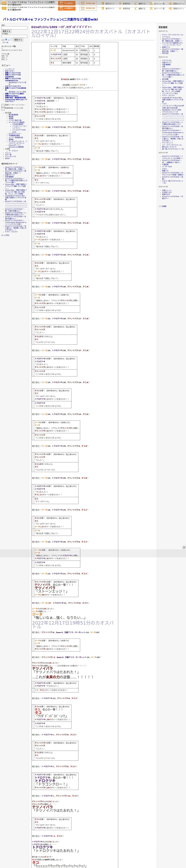
Task: Open 代理編集依頼板 link
Action: [14, 136]
